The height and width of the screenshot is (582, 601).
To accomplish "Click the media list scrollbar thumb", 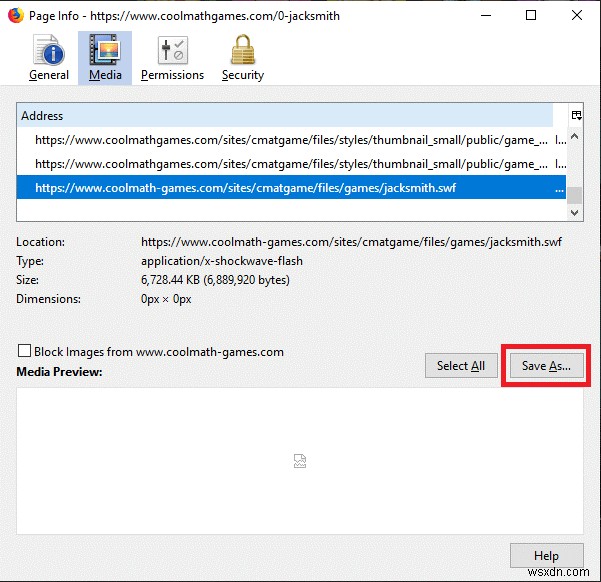I will [x=574, y=196].
